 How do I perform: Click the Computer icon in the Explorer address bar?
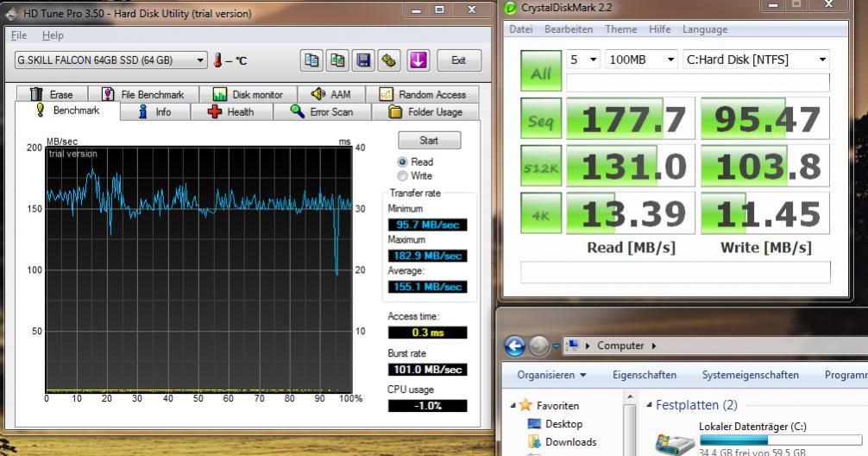(x=573, y=345)
